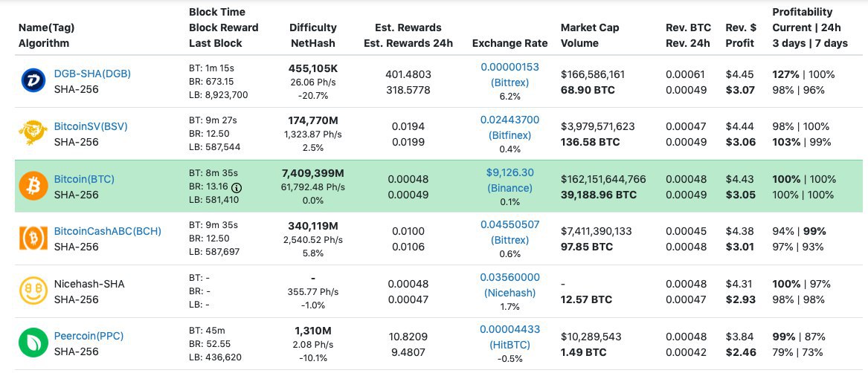Click the $9,126.30 Binance exchange rate link
This screenshot has height=373, width=868.
click(x=509, y=172)
